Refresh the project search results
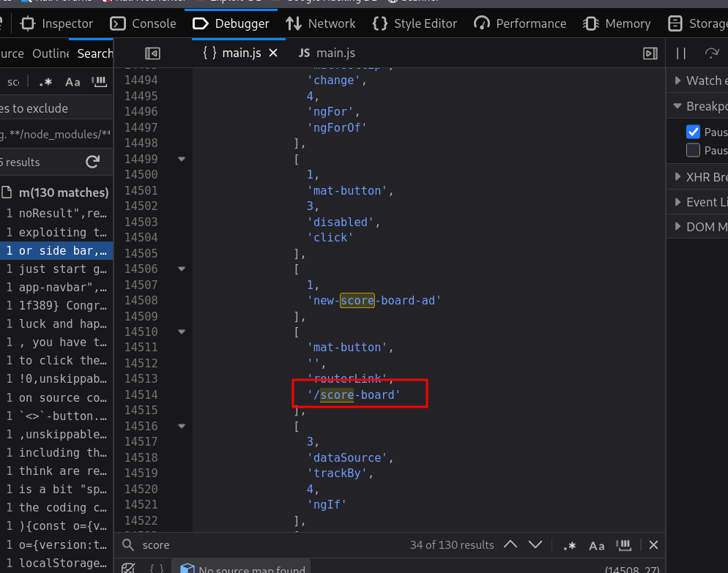 92,162
